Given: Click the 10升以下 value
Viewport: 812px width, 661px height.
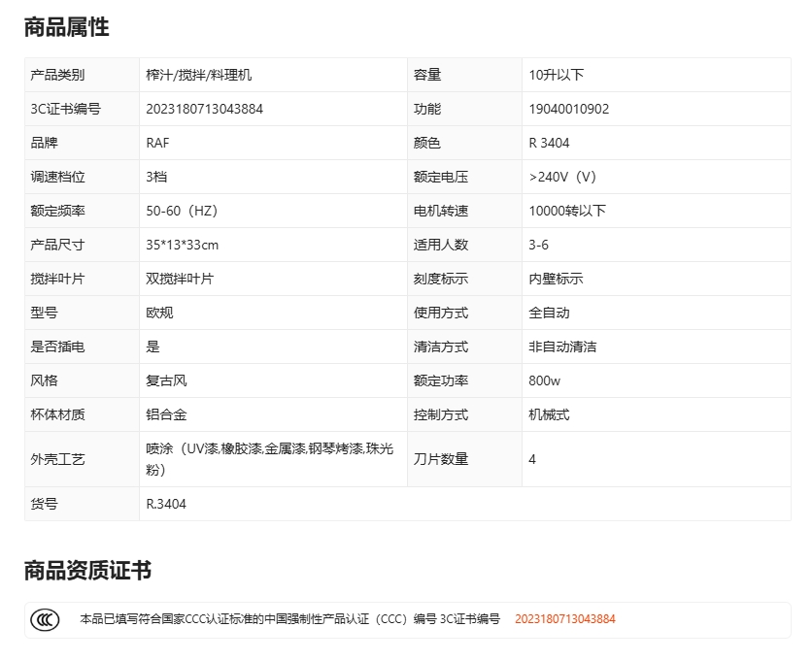Looking at the screenshot, I should coord(557,75).
